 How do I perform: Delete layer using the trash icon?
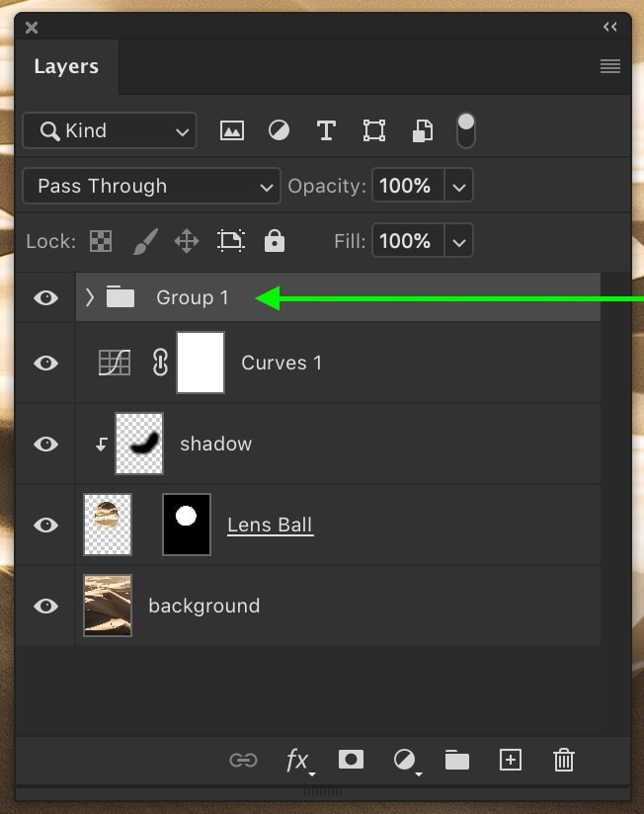pyautogui.click(x=564, y=760)
